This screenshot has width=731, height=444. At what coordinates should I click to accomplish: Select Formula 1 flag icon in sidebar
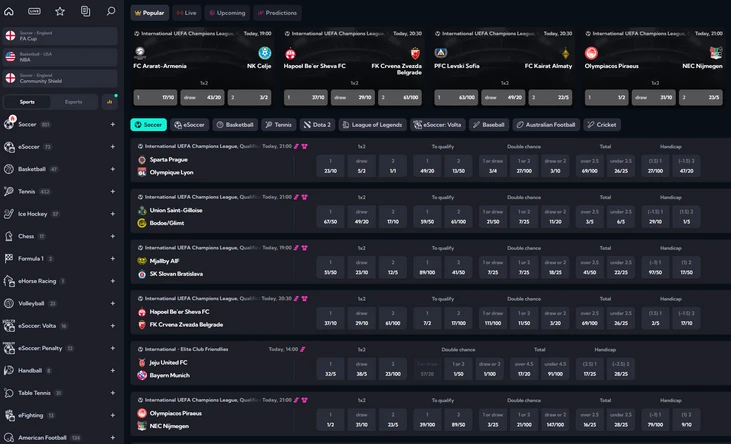[9, 258]
